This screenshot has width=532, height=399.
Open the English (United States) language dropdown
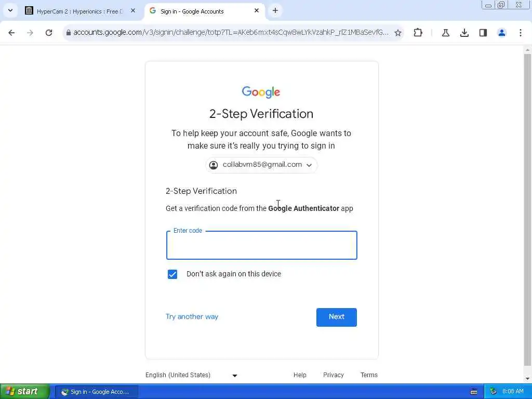pos(191,375)
